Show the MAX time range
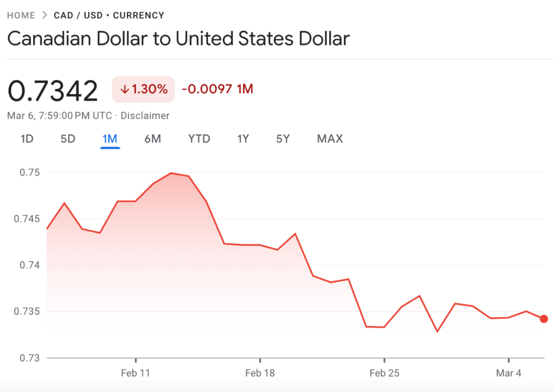Image resolution: width=553 pixels, height=392 pixels. [x=330, y=139]
